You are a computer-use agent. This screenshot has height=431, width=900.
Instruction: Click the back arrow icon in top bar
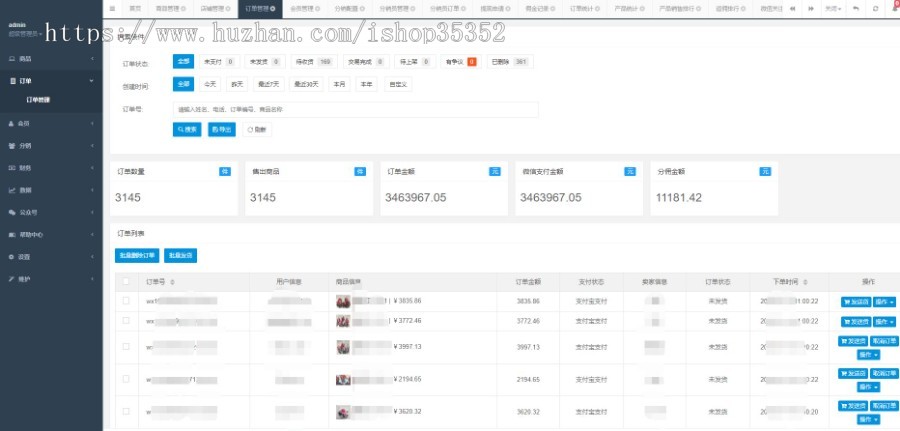point(855,9)
